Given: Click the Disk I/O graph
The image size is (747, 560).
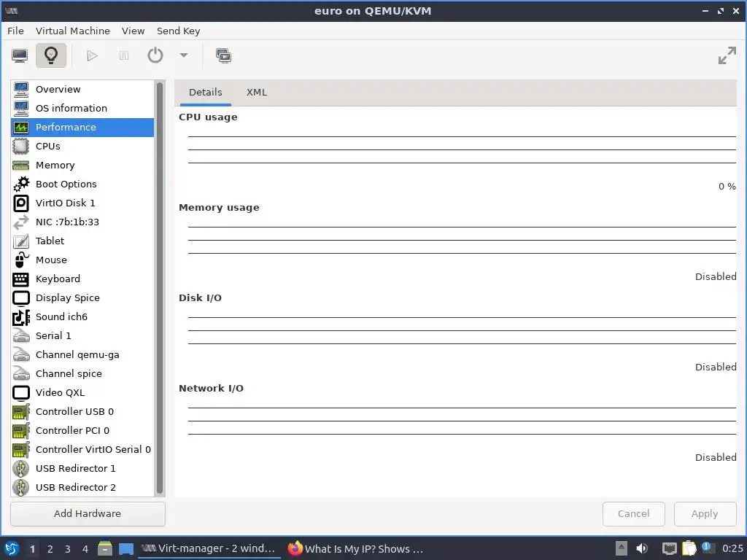Looking at the screenshot, I should point(462,332).
